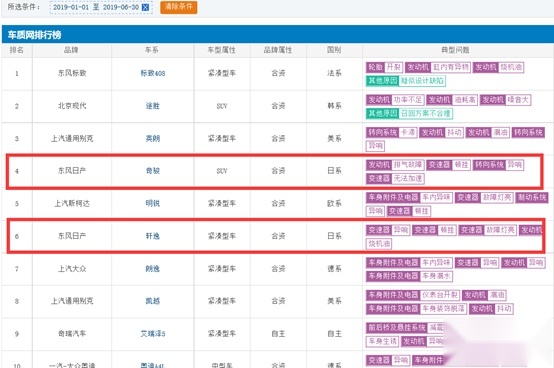554x368 pixels.
Task: Select the 车身附件及电器 车身漏水 tag for 朗逸
Action: [x=409, y=276]
